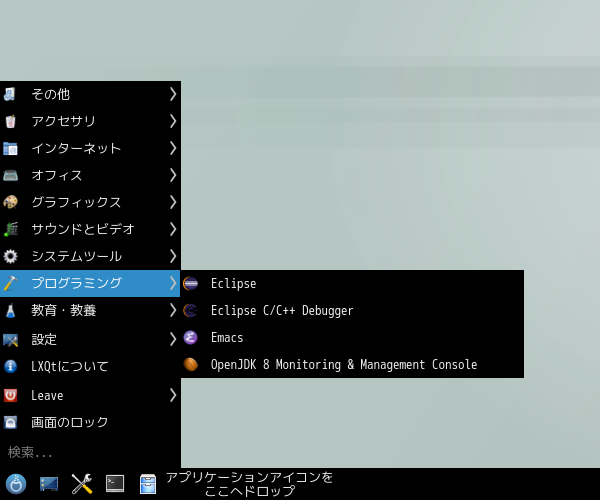Expand the インターネット submenu arrow
The width and height of the screenshot is (600, 500).
[173, 148]
